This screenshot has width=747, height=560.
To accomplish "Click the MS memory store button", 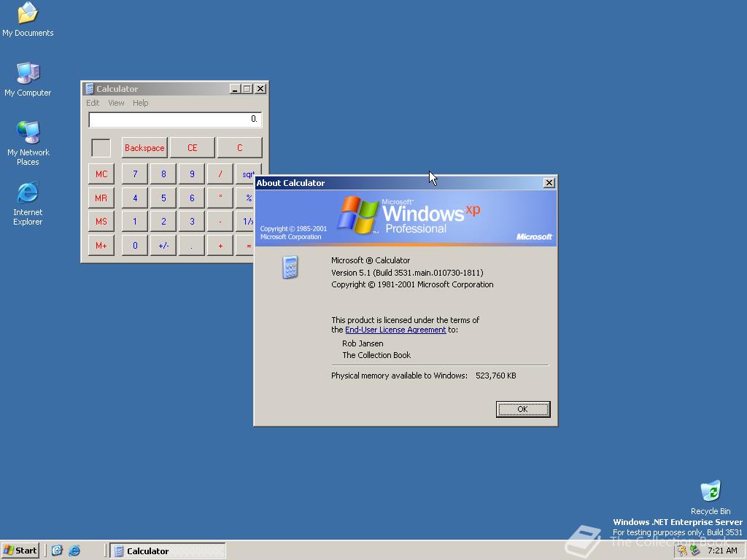I will click(x=101, y=222).
